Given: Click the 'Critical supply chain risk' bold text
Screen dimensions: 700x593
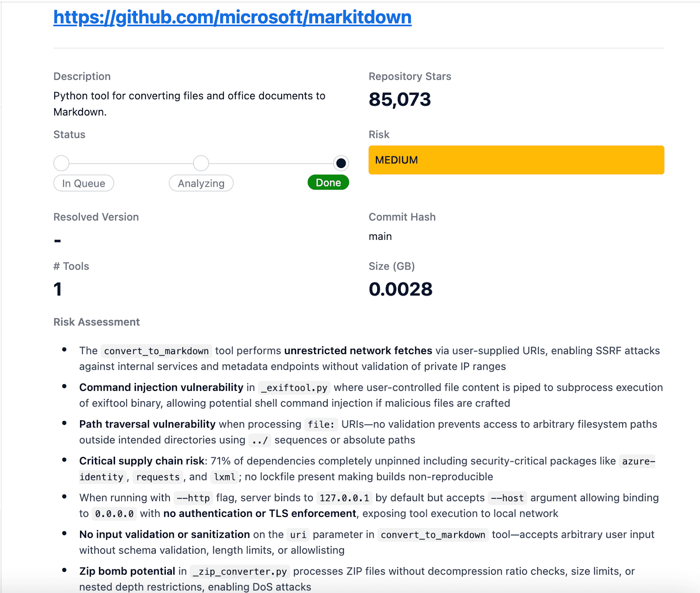Looking at the screenshot, I should point(142,461).
